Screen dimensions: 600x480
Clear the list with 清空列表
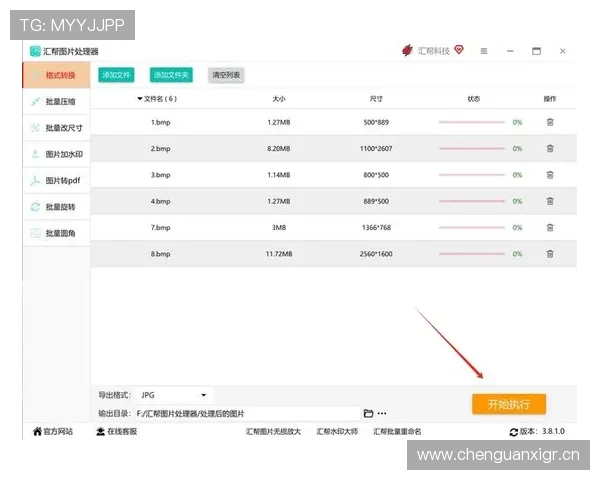pyautogui.click(x=226, y=75)
